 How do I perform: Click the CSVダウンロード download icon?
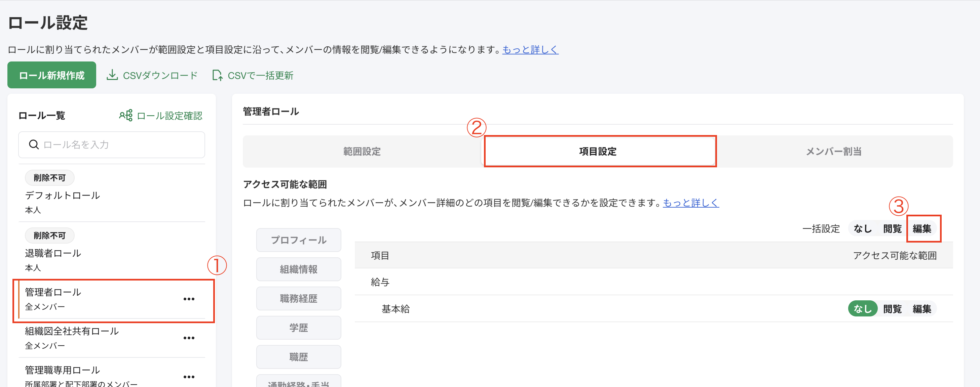(x=112, y=75)
